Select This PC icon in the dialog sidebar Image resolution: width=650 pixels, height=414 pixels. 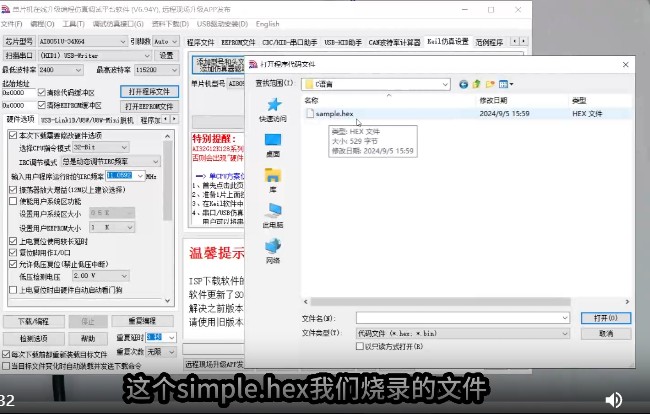273,215
